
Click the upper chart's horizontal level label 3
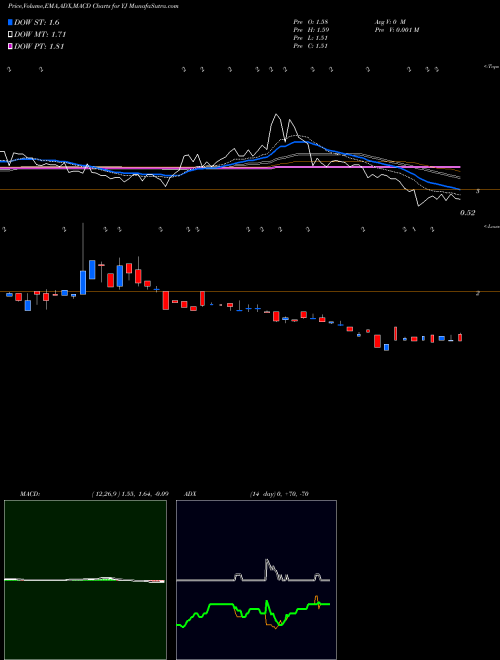(477, 191)
